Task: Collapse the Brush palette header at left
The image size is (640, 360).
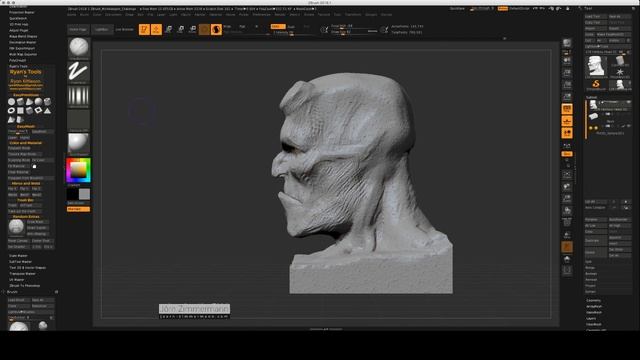Action: pos(12,292)
